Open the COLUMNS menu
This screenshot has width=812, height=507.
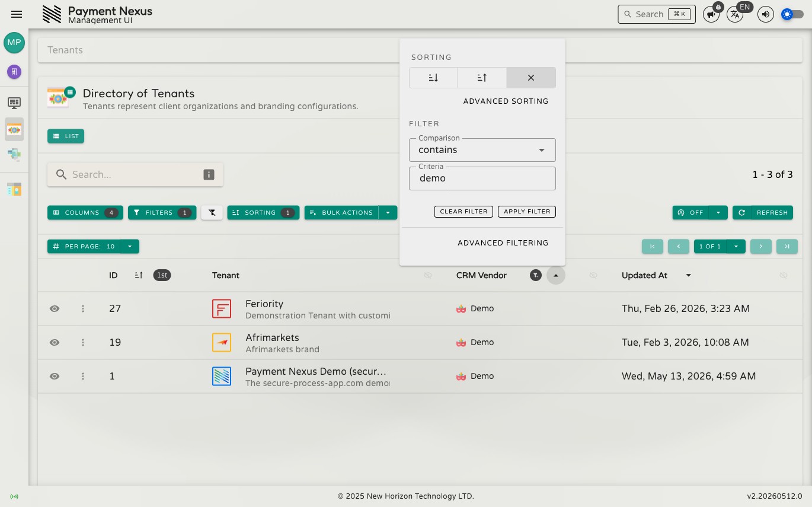(85, 212)
